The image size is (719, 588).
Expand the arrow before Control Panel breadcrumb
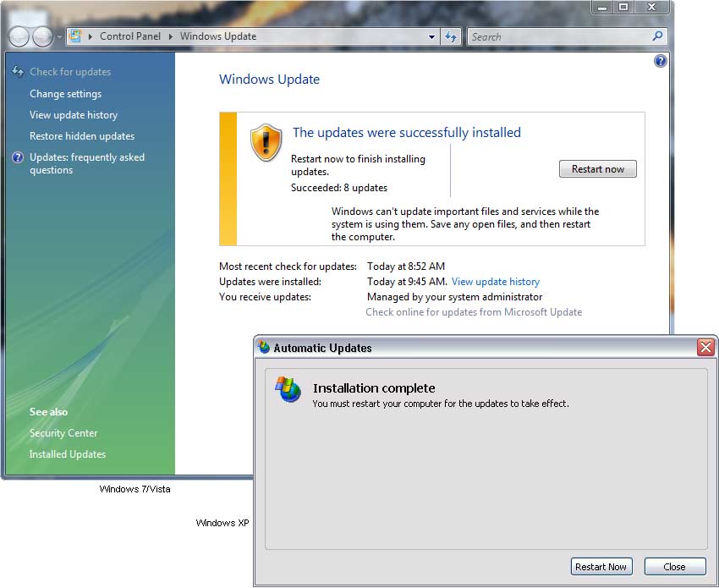click(91, 36)
